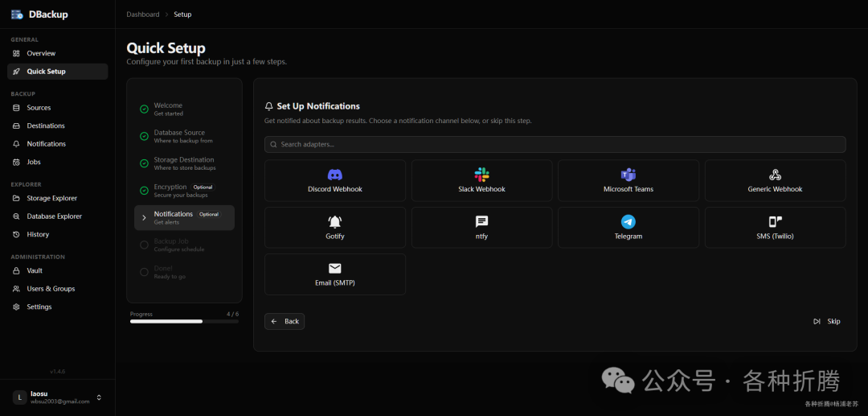Viewport: 868px width, 416px height.
Task: Click the Set Up Notifications heading
Action: click(x=318, y=105)
